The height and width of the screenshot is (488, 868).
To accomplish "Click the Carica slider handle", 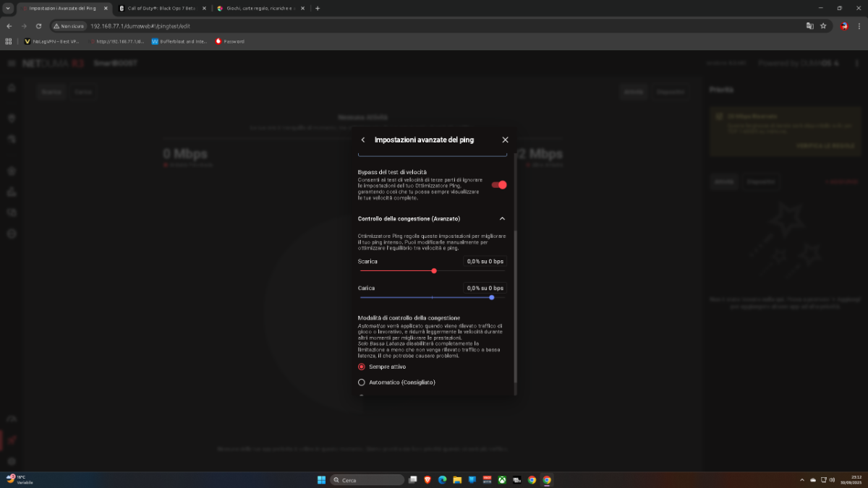I will click(x=492, y=297).
